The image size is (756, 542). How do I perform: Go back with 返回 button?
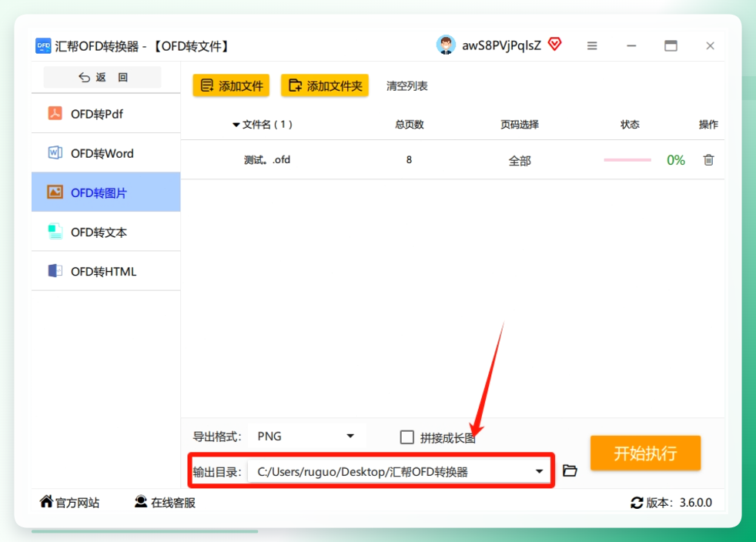click(x=102, y=77)
